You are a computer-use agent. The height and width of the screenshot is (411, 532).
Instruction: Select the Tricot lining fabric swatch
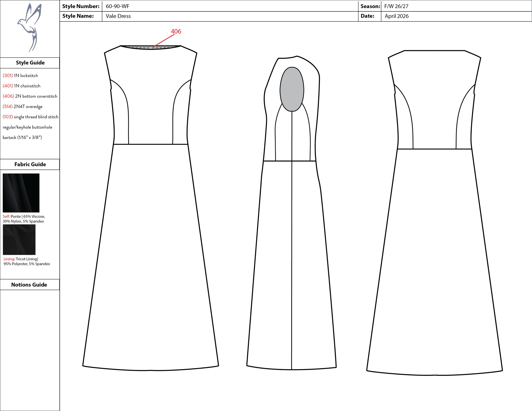pos(19,240)
